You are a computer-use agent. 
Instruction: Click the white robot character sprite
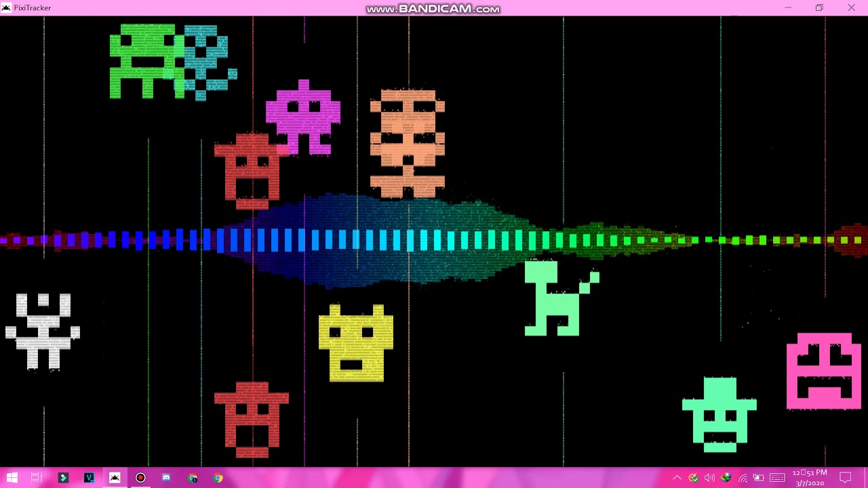(x=43, y=332)
